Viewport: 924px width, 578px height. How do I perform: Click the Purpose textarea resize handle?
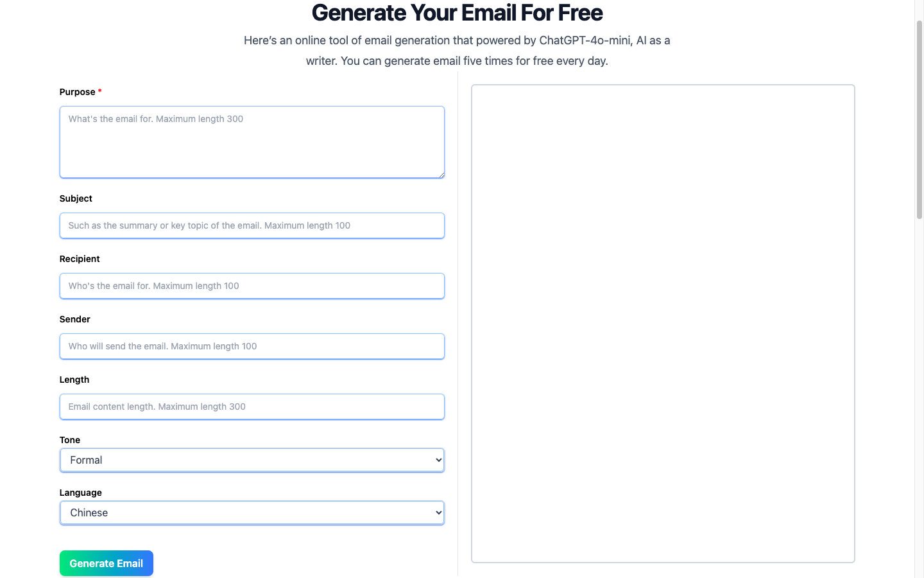(441, 175)
